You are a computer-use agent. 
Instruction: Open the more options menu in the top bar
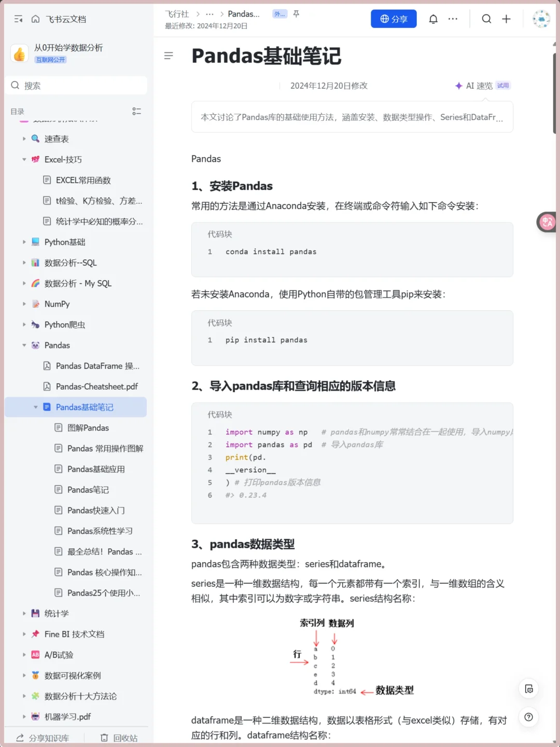point(453,19)
